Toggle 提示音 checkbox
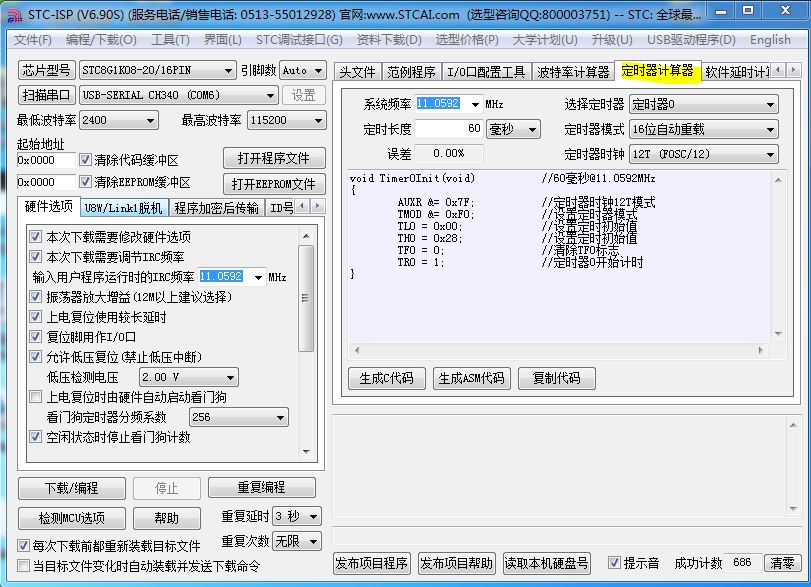The height and width of the screenshot is (587, 811). [x=614, y=563]
